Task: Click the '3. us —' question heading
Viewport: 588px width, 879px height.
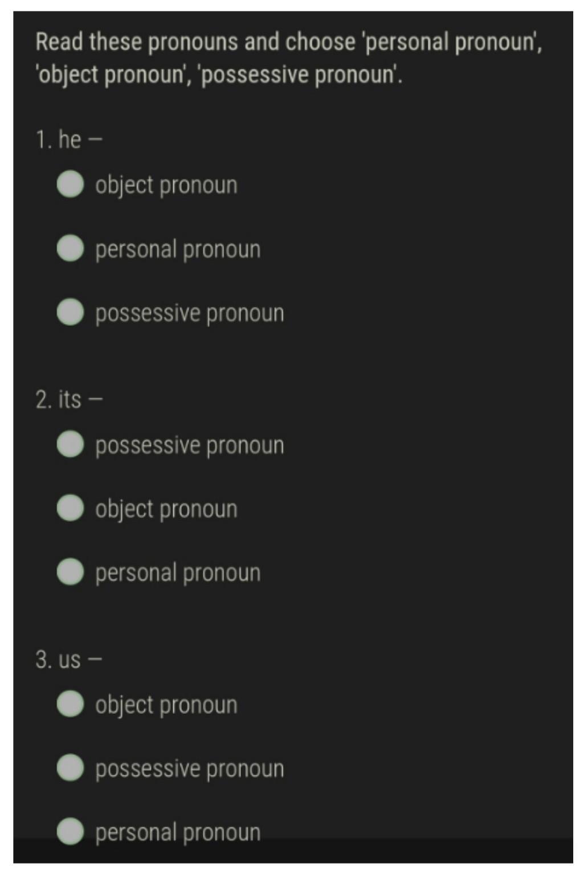Action: pos(68,659)
